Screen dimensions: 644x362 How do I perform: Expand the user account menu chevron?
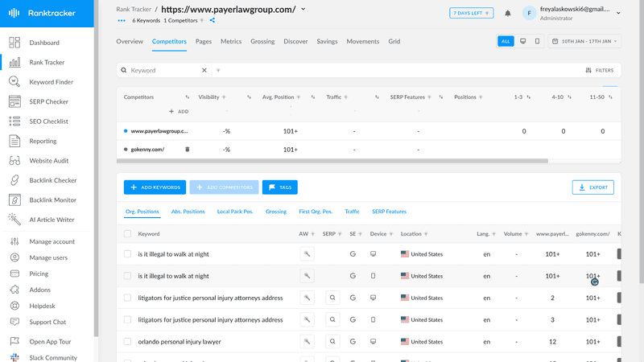coord(618,13)
